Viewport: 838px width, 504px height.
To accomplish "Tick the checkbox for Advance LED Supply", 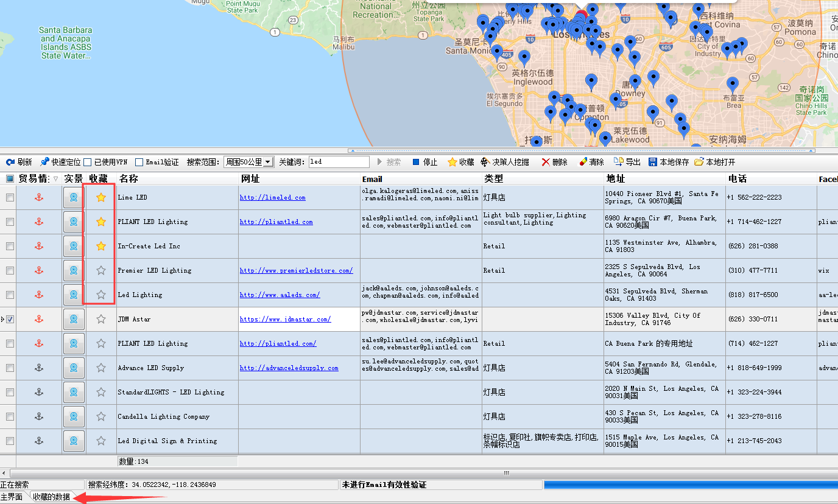I will pyautogui.click(x=10, y=368).
